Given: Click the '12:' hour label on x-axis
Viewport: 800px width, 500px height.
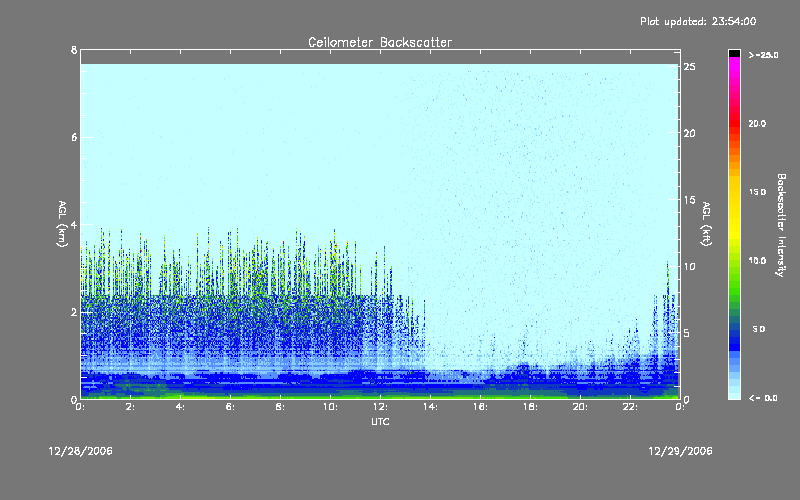Looking at the screenshot, I should coord(380,407).
